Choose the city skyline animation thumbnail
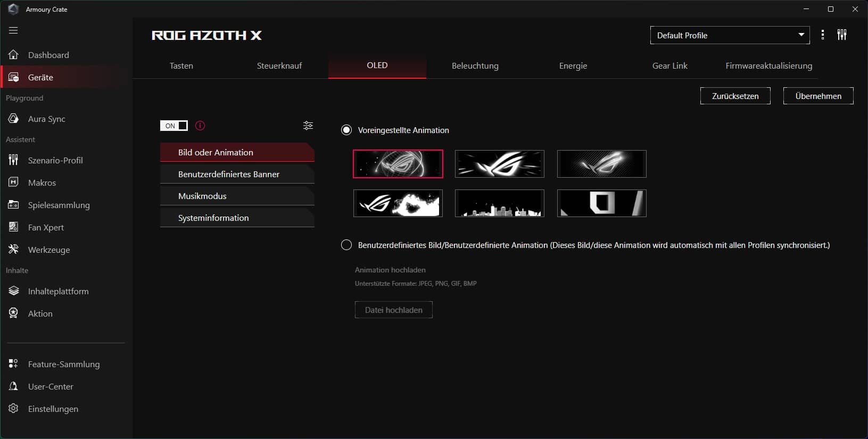 click(x=499, y=203)
